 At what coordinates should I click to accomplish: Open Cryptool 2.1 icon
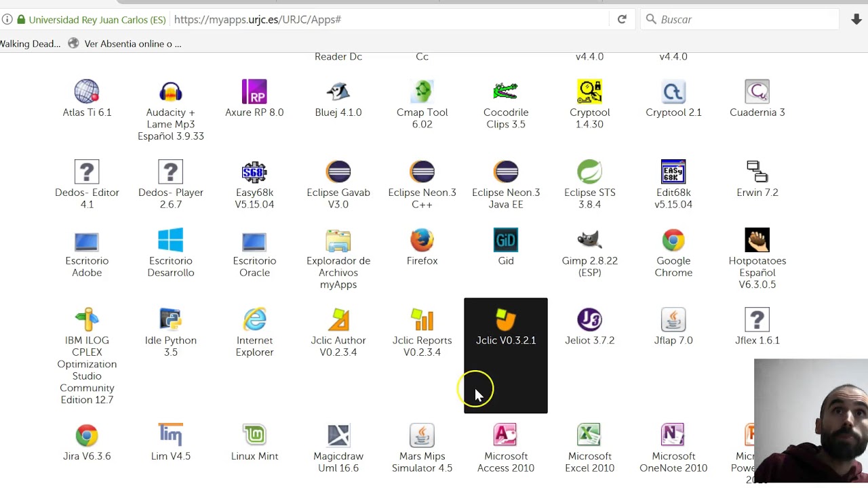coord(673,91)
